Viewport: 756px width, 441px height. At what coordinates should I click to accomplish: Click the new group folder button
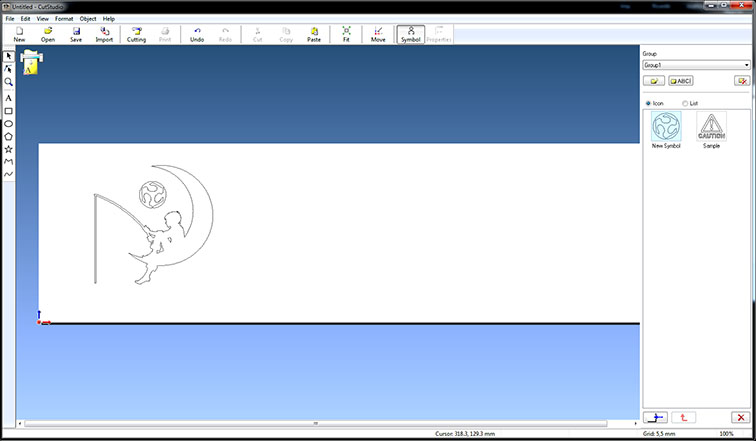coord(654,81)
